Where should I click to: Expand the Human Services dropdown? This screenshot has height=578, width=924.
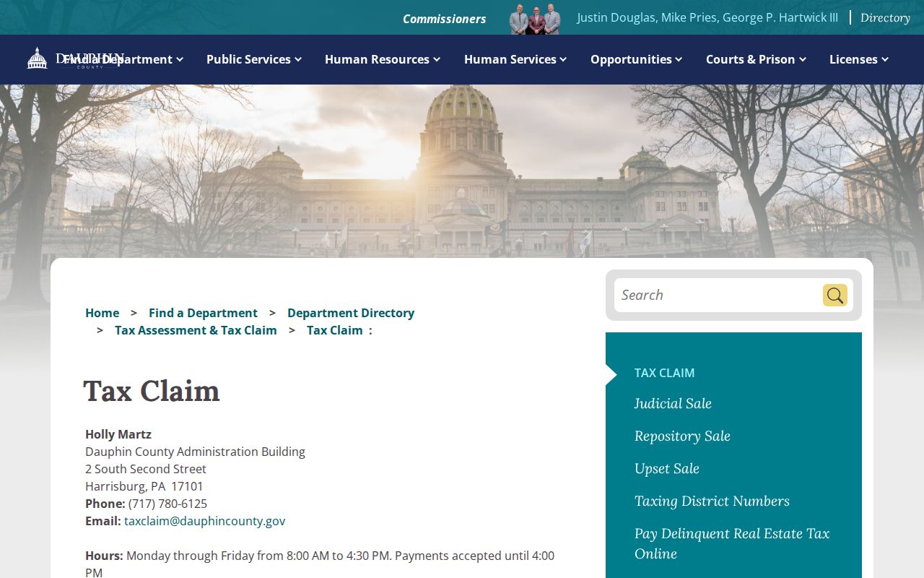(515, 59)
